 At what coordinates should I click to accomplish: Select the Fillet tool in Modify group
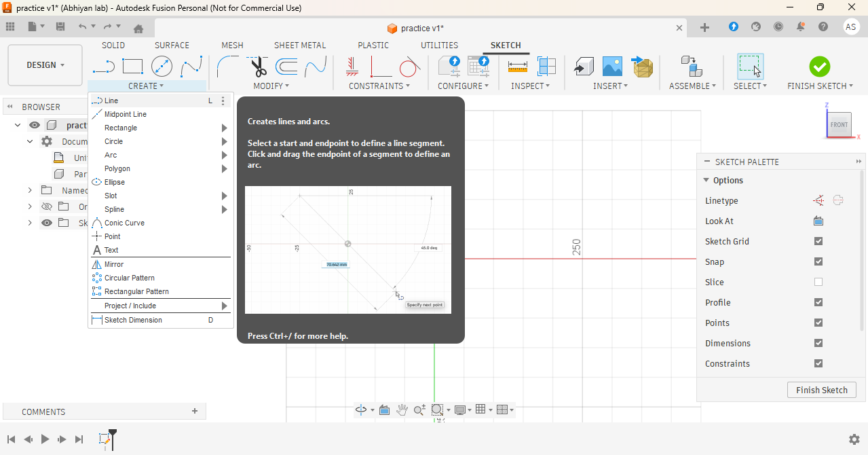pos(227,67)
